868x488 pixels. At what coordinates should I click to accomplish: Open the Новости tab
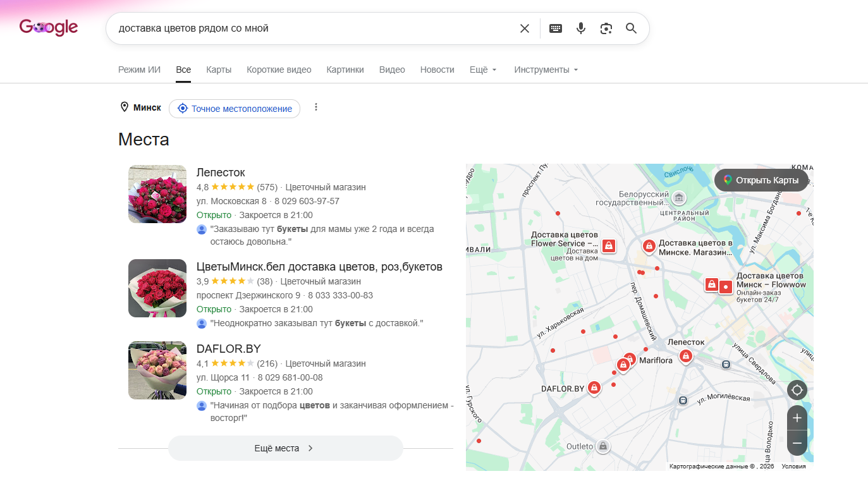coord(437,70)
